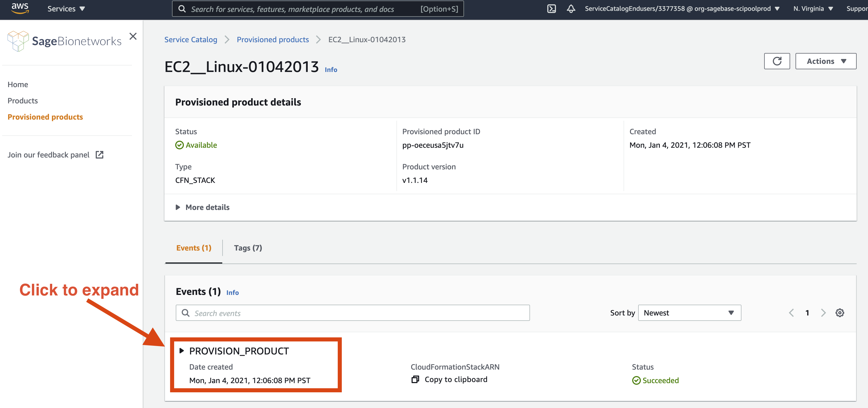Click Copy to clipboard icon
The height and width of the screenshot is (408, 868).
click(x=415, y=379)
